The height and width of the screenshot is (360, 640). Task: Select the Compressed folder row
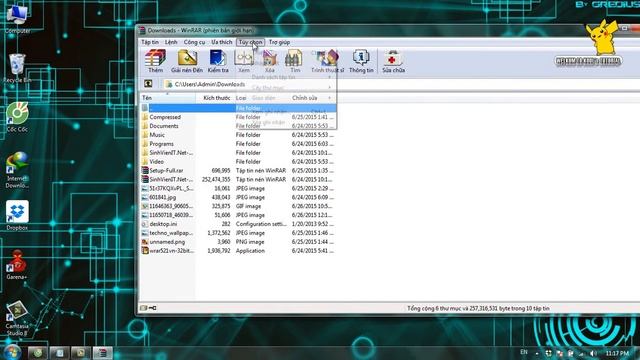[x=238, y=117]
